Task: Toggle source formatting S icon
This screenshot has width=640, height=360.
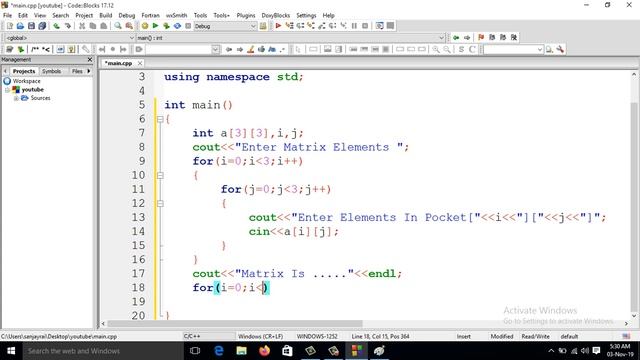Action: point(461,49)
